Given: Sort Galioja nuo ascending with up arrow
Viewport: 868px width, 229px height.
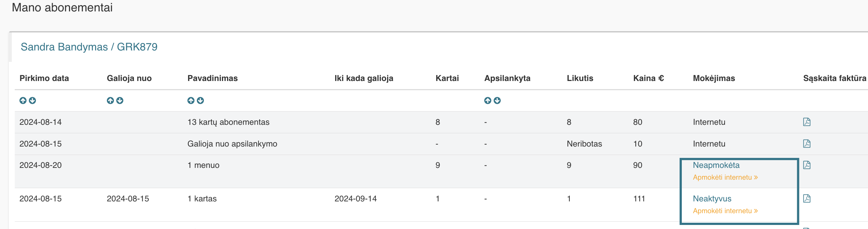Looking at the screenshot, I should [x=110, y=101].
